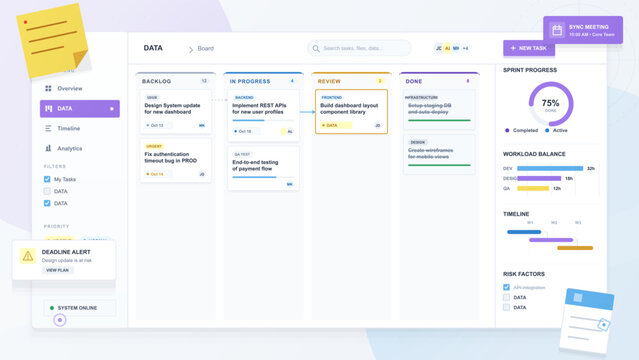
Task: Click the Review count badge
Action: pos(380,81)
